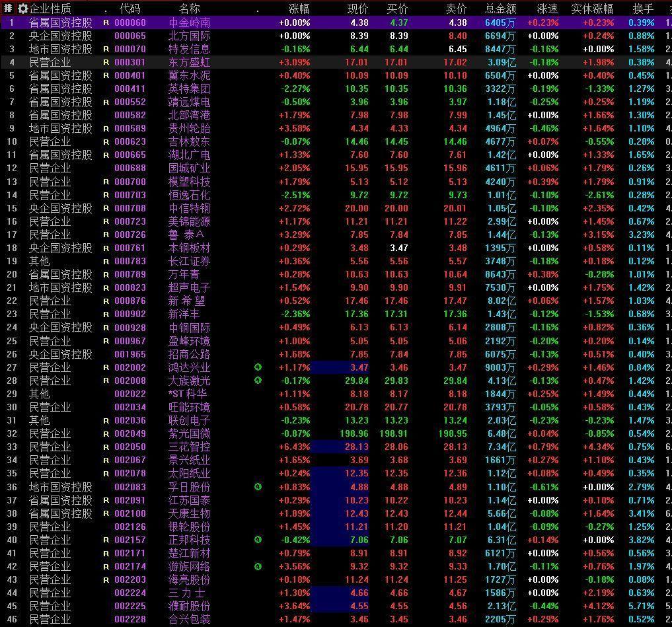Sort by the 企业性质 column header
Screen dimensions: 672x627
50,9
